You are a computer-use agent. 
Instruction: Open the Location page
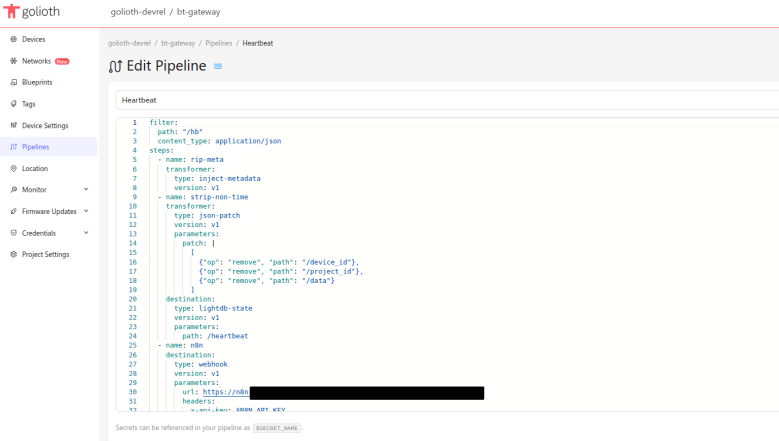[35, 168]
